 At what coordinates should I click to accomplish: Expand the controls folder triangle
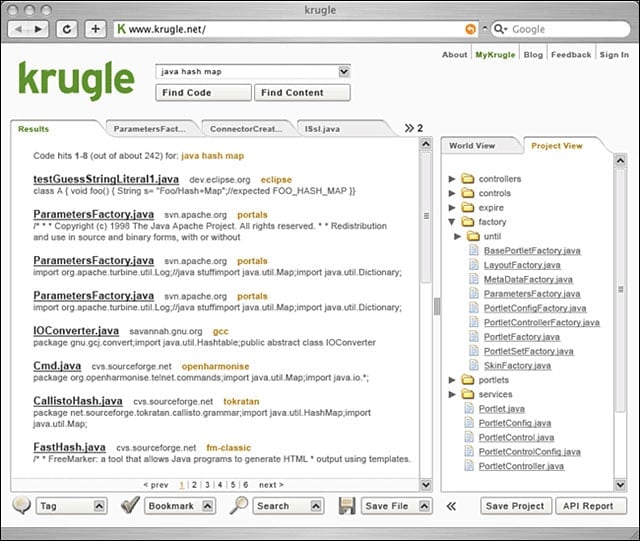click(x=452, y=193)
